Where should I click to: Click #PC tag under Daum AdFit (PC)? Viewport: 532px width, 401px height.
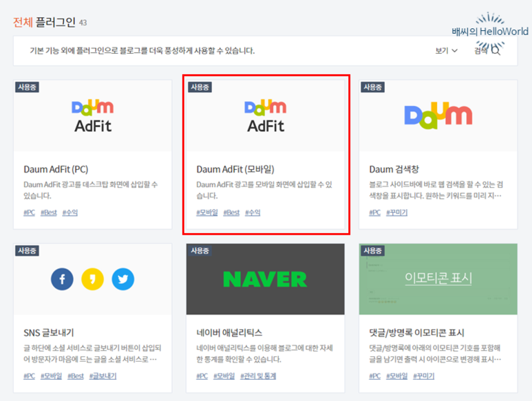click(x=29, y=213)
